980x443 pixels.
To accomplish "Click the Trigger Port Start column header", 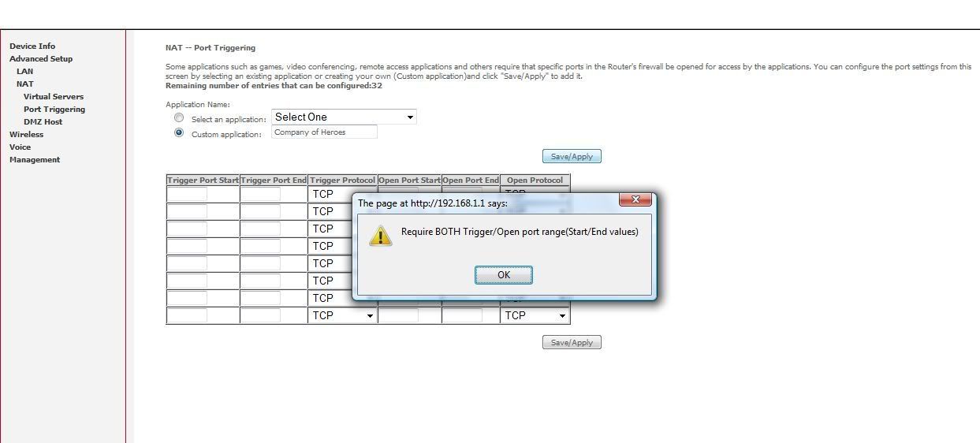I will point(203,181).
